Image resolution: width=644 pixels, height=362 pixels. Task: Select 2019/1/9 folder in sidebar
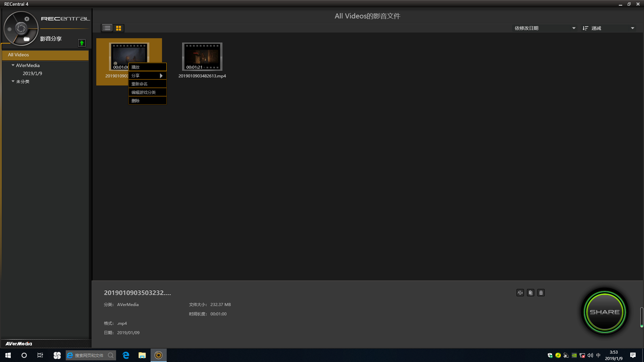click(x=32, y=73)
